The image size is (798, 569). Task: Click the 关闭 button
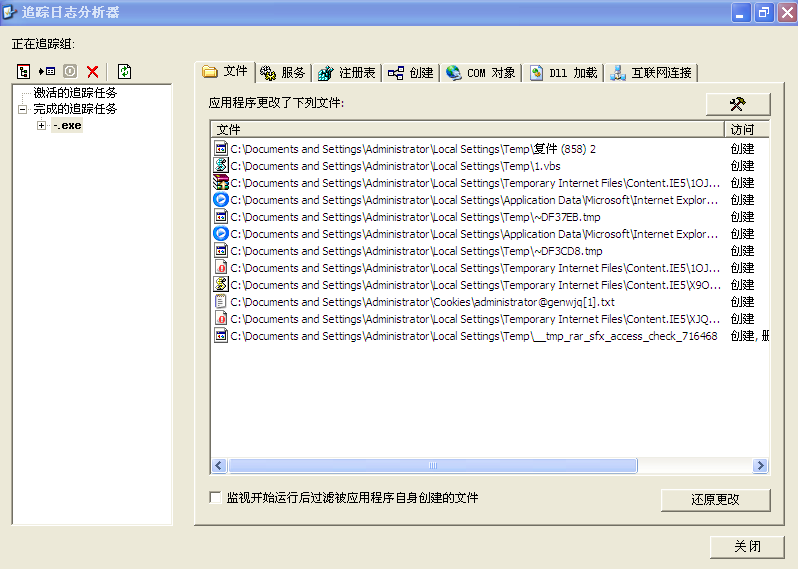[x=747, y=547]
